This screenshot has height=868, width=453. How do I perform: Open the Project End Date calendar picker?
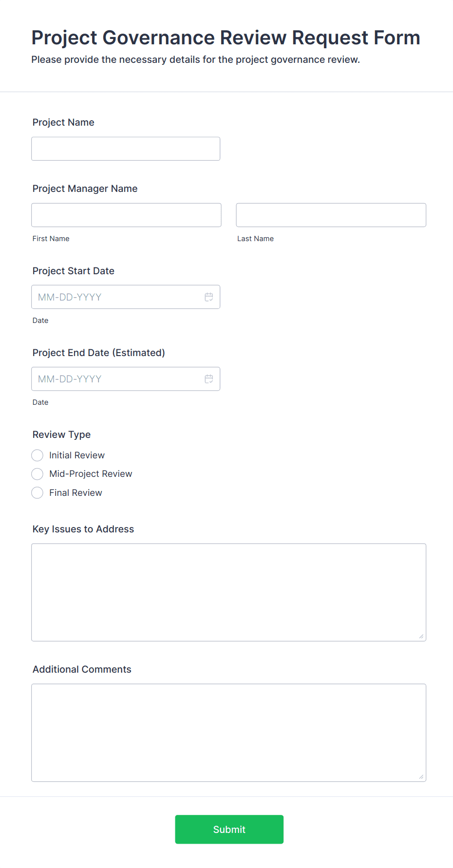coord(209,378)
